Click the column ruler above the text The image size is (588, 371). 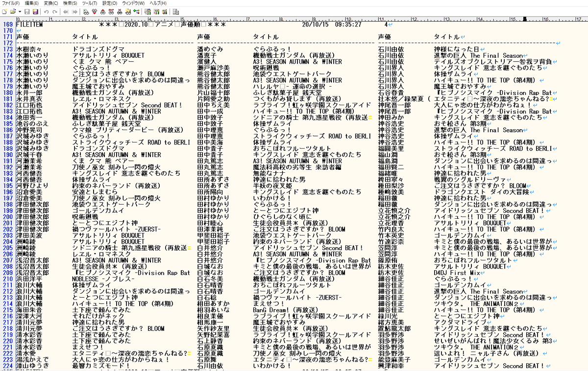click(301, 19)
